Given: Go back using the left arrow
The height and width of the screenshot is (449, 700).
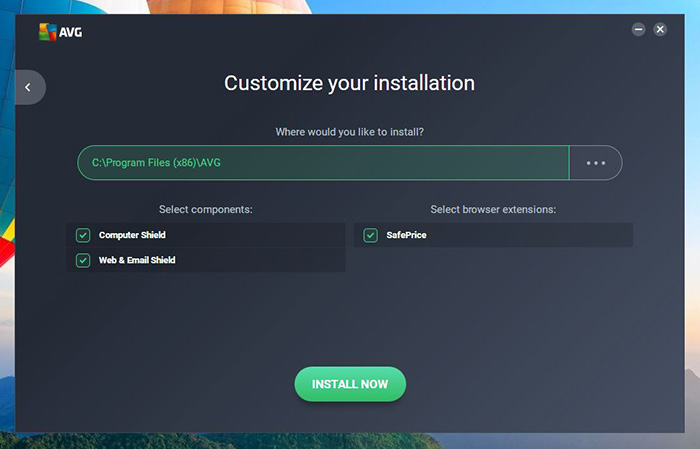Looking at the screenshot, I should (x=29, y=87).
